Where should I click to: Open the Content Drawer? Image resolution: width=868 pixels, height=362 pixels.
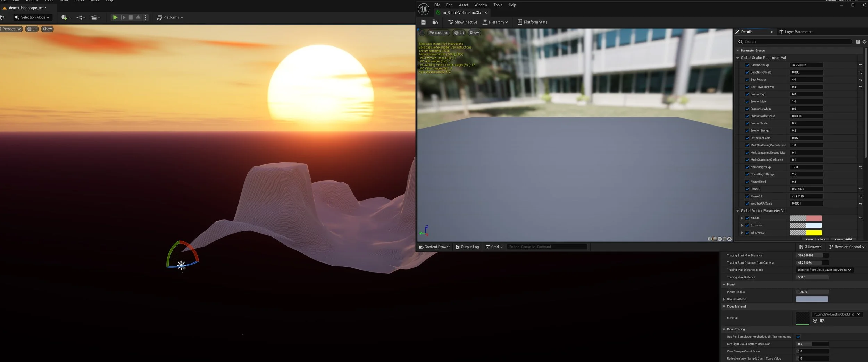434,247
